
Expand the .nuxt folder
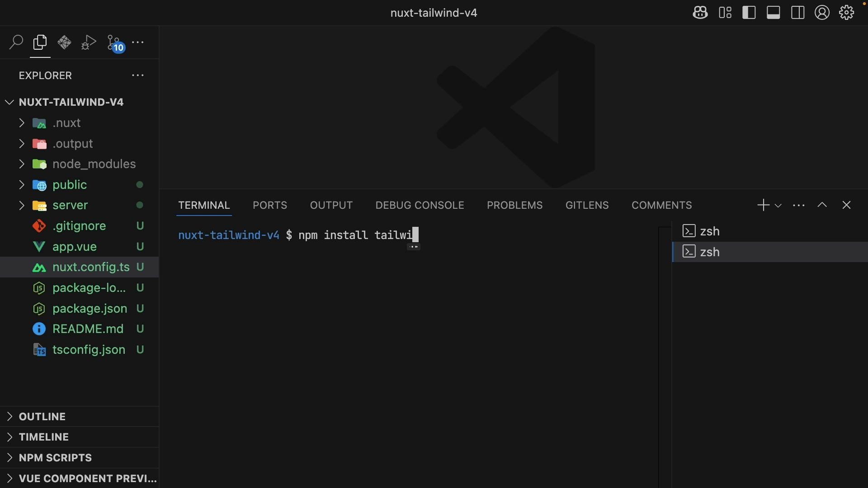(x=21, y=123)
